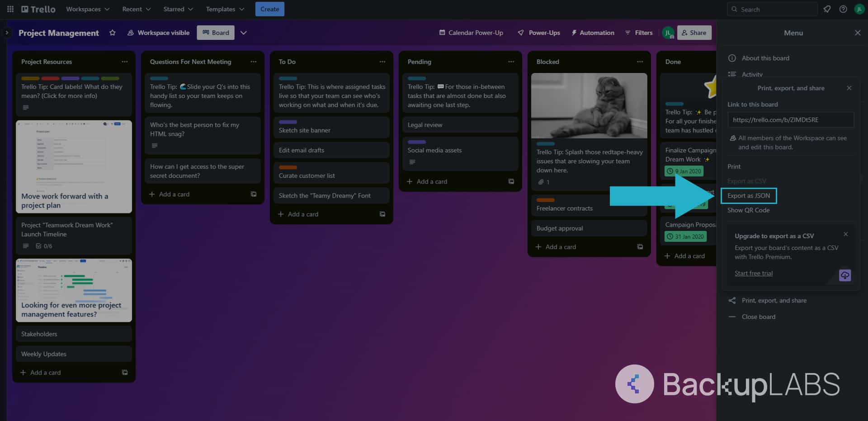The image size is (868, 421).
Task: Dismiss the Upgrade to export as CSV notice
Action: coord(846,234)
